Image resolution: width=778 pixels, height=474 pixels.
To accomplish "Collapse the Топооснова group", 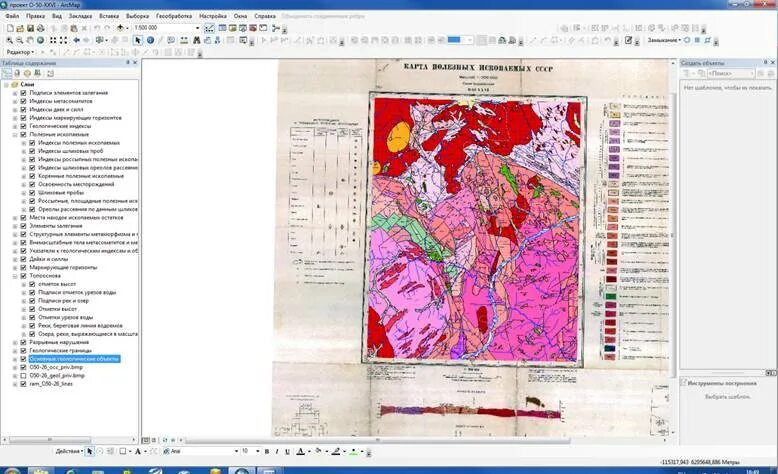I will (15, 275).
